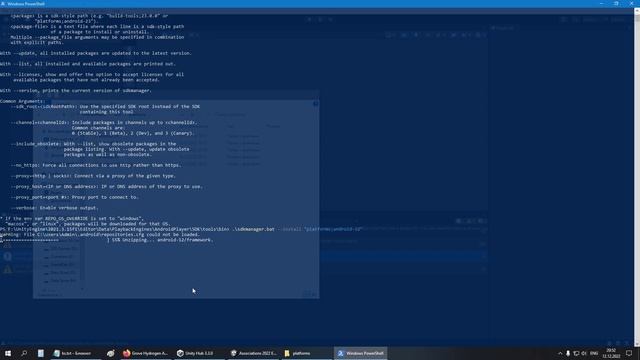The image size is (640, 360).
Task: Select the Windows PowerShell taskbar button
Action: (360, 353)
